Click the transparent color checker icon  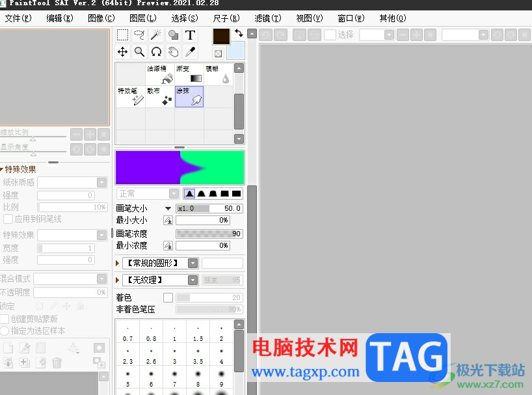point(218,53)
